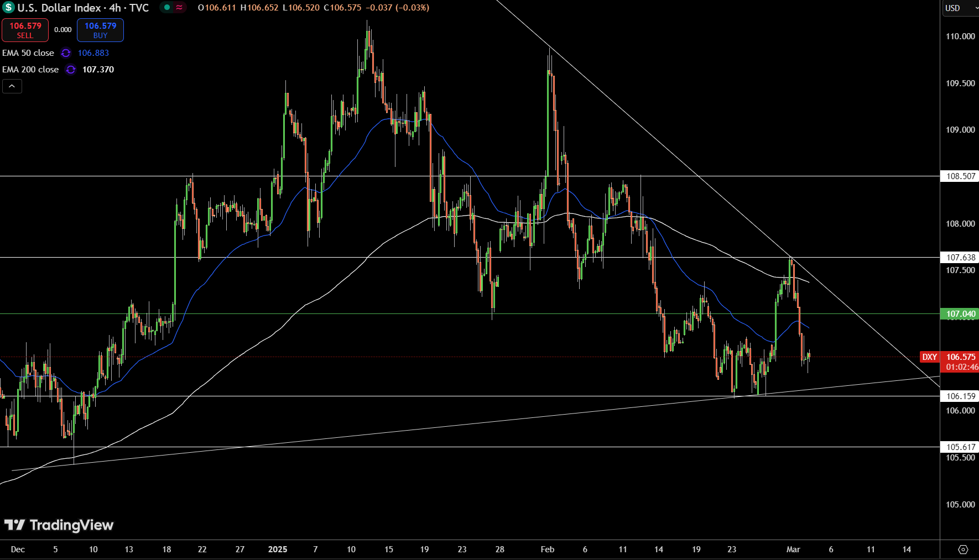Click the 105.500 price axis label
This screenshot has width=979, height=560.
click(960, 458)
